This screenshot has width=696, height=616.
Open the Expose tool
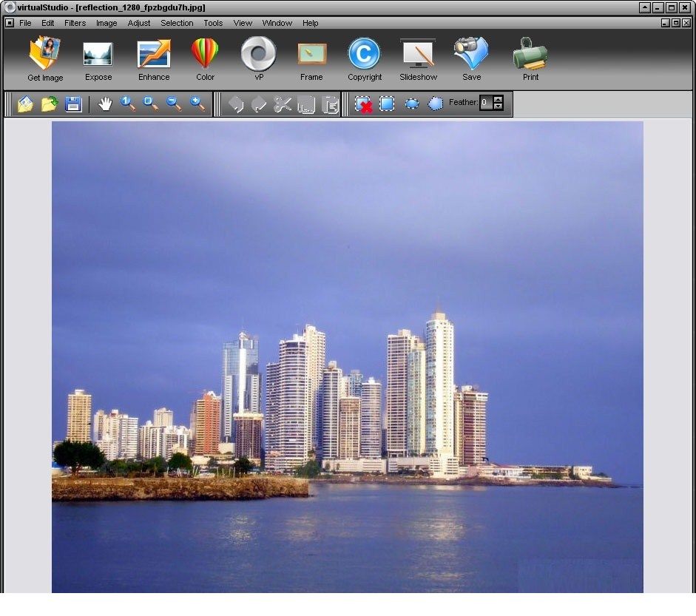pyautogui.click(x=98, y=59)
